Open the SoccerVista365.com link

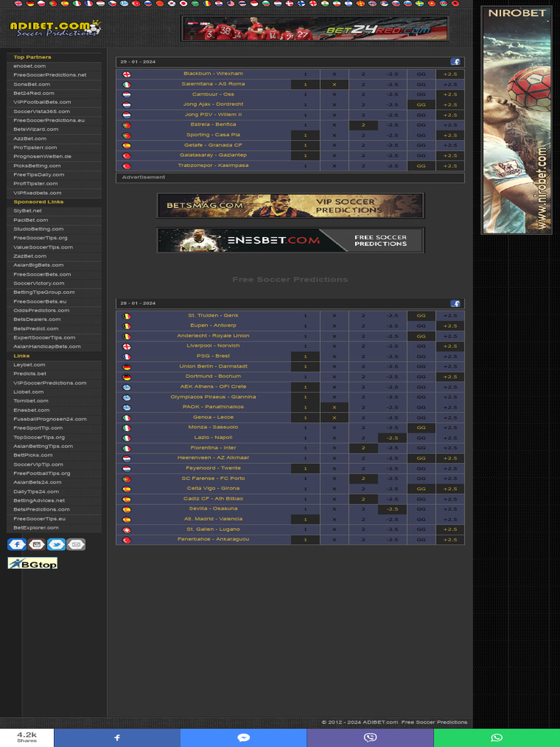click(42, 112)
